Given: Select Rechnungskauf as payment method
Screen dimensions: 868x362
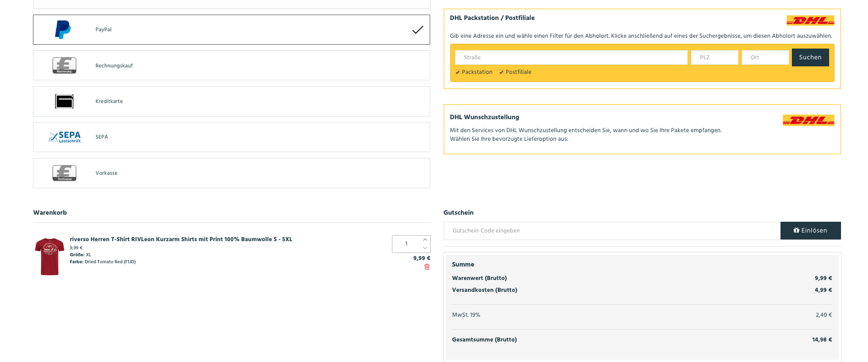Looking at the screenshot, I should pos(232,65).
